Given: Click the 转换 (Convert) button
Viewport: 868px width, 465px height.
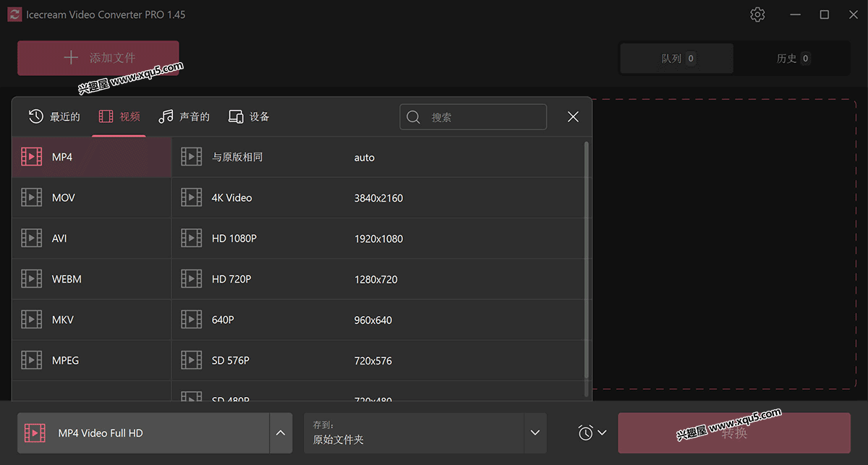Looking at the screenshot, I should (x=734, y=433).
